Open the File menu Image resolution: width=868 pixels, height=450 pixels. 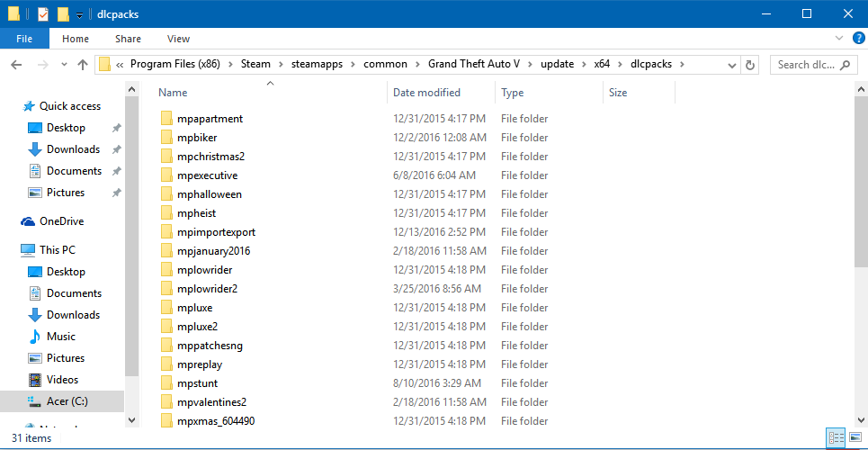coord(24,39)
